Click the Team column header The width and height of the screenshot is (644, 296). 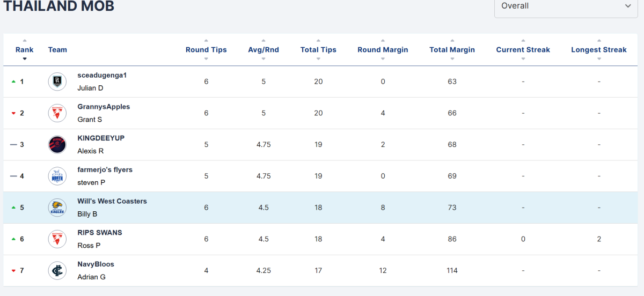point(57,50)
